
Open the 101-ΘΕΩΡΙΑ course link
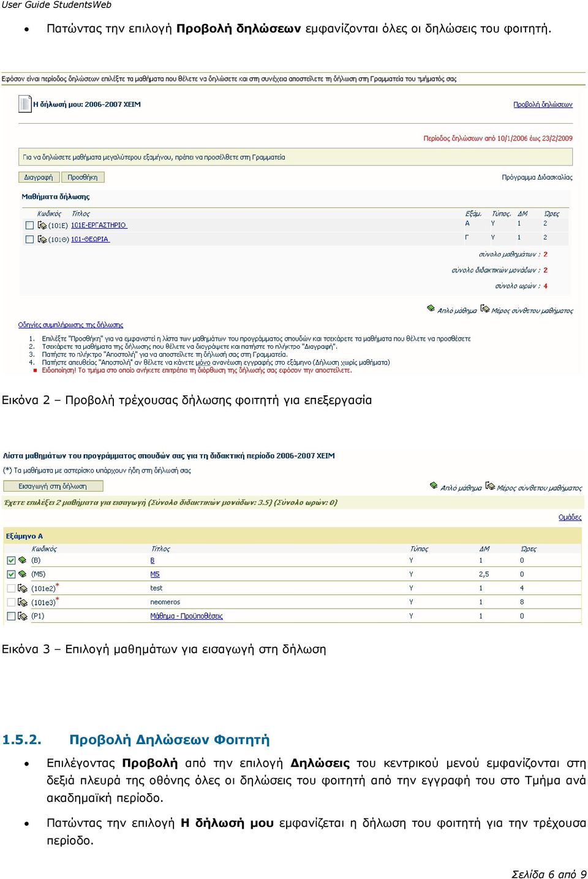[90, 239]
